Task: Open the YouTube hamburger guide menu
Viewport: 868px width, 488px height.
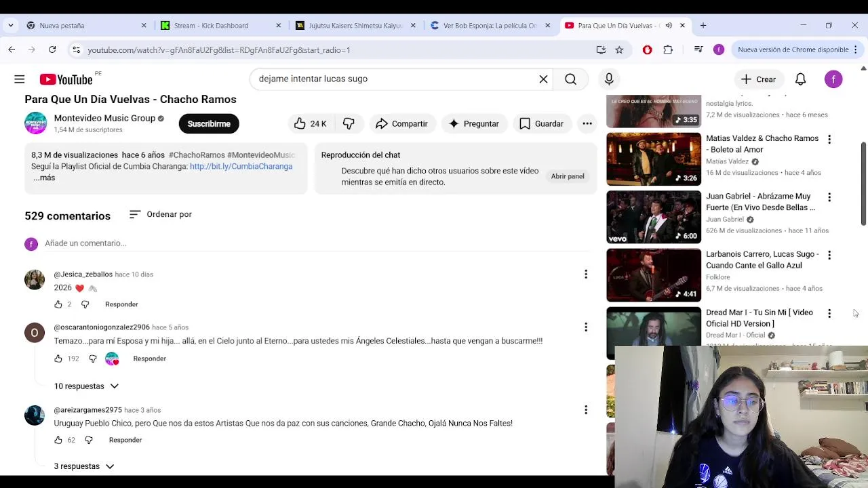Action: click(x=20, y=79)
